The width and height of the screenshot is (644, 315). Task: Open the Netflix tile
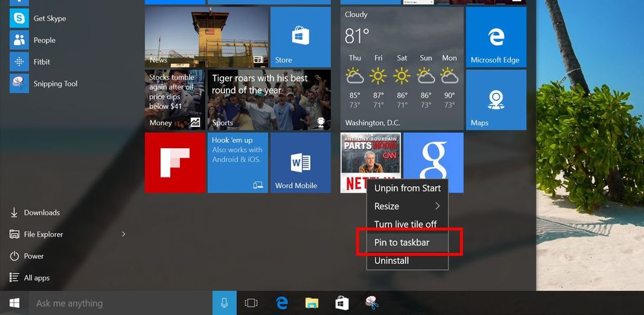370,163
